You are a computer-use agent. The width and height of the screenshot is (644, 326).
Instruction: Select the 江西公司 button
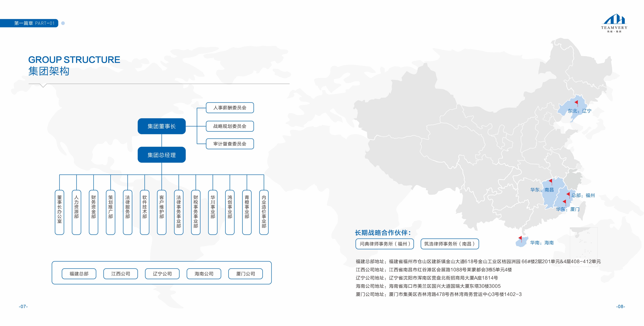coord(120,274)
